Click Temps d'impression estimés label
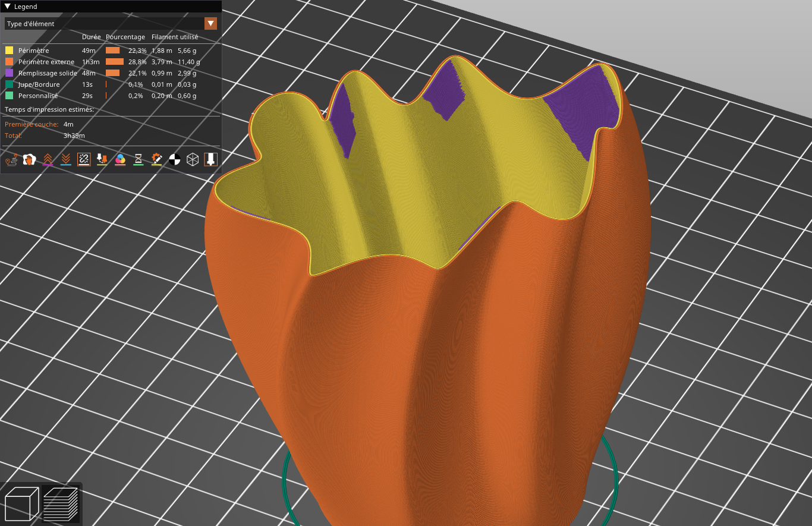812x526 pixels. [49, 109]
